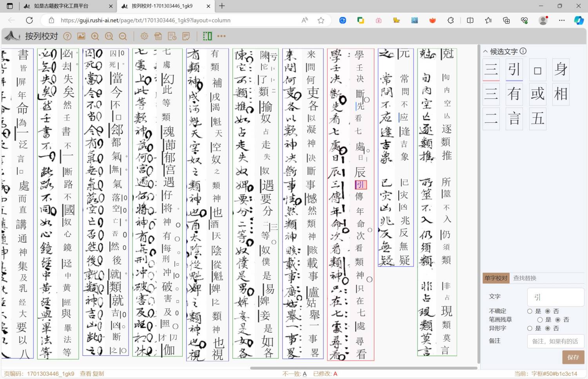Collapse the 候选文字 panel
The image size is (588, 379).
485,51
